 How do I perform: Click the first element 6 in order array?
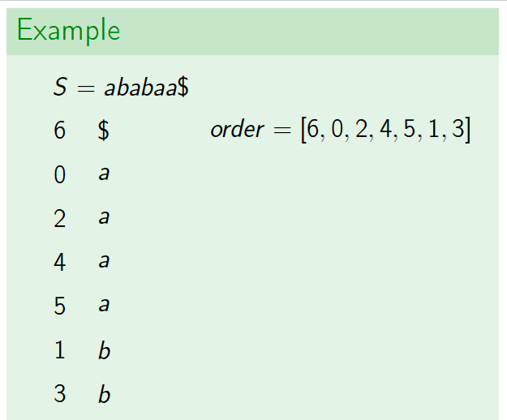coord(312,129)
